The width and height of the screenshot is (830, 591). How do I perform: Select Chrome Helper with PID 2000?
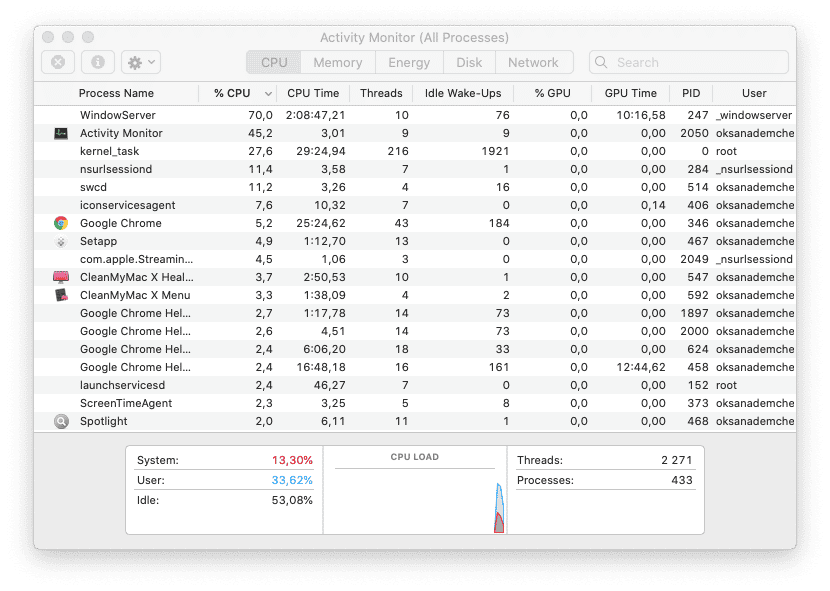coord(415,332)
